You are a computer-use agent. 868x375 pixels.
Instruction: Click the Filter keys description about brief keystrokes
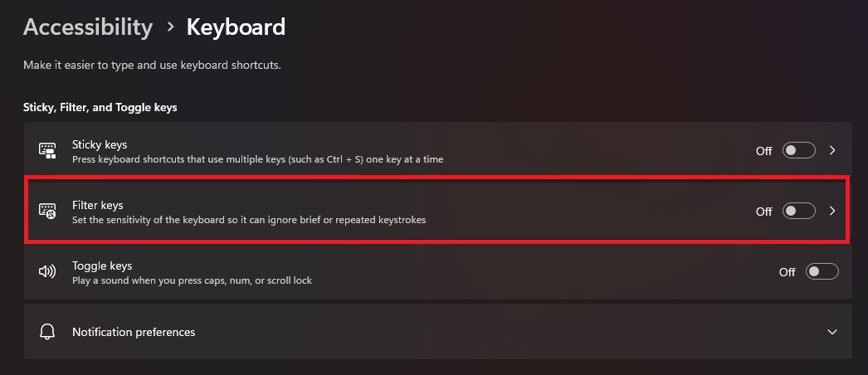(x=249, y=220)
